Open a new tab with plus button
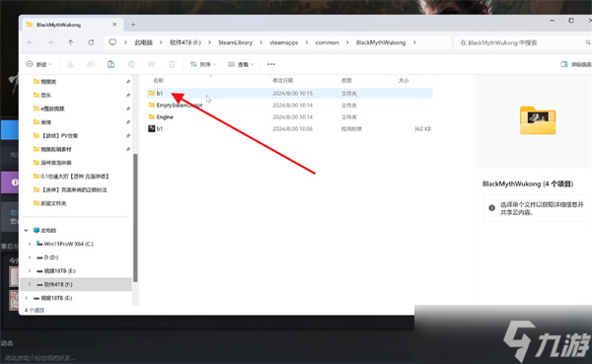 click(x=133, y=25)
